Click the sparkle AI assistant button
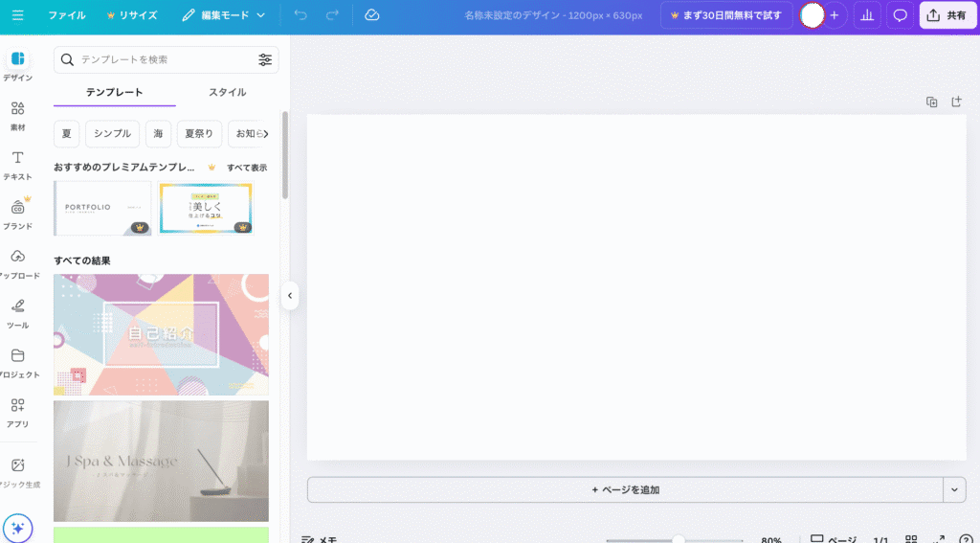The image size is (980, 543). tap(17, 528)
